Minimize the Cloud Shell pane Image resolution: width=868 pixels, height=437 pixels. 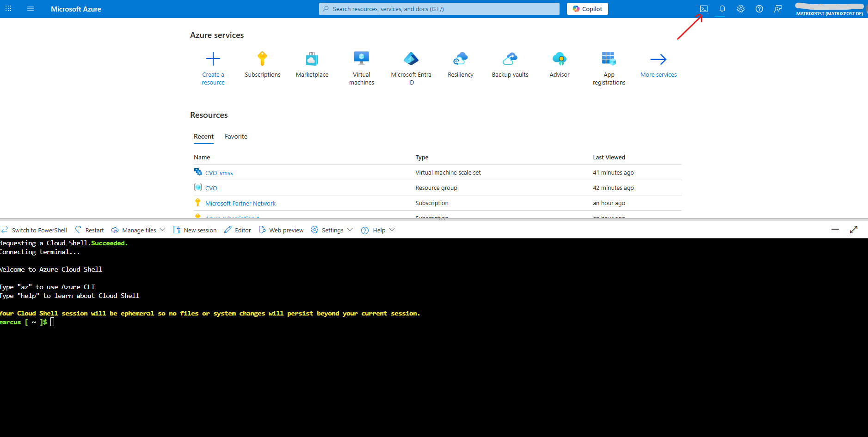point(835,230)
